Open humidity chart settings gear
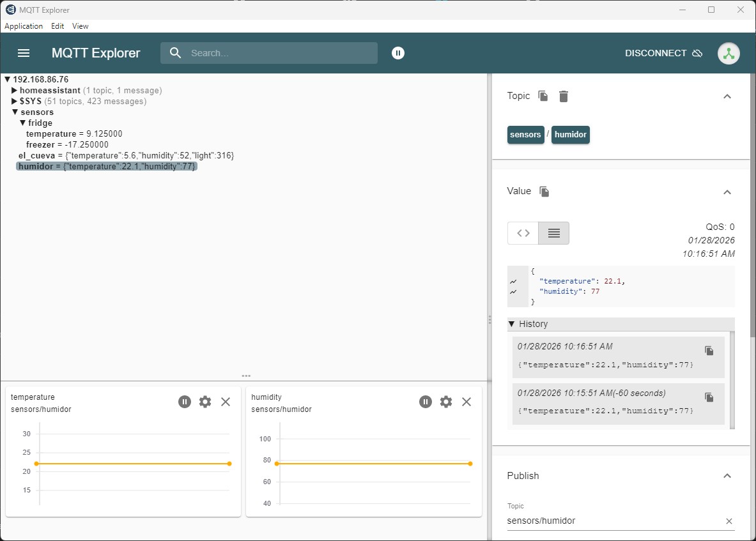The width and height of the screenshot is (756, 541). coord(446,402)
